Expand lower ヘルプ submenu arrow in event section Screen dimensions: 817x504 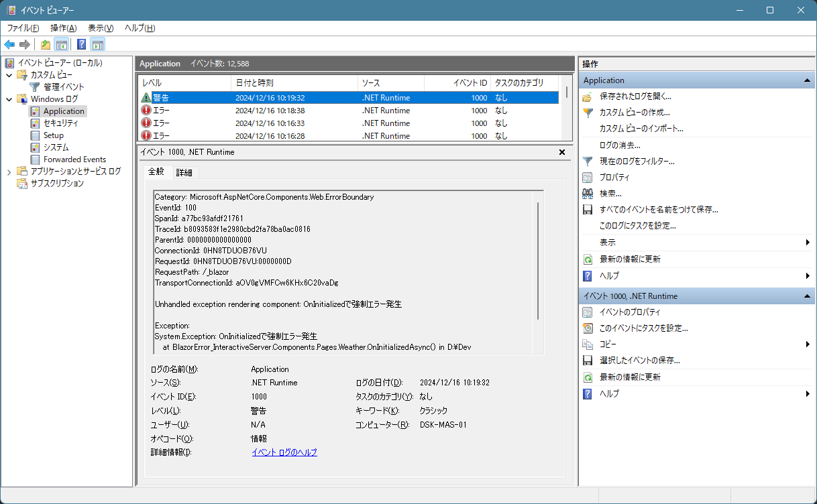808,394
